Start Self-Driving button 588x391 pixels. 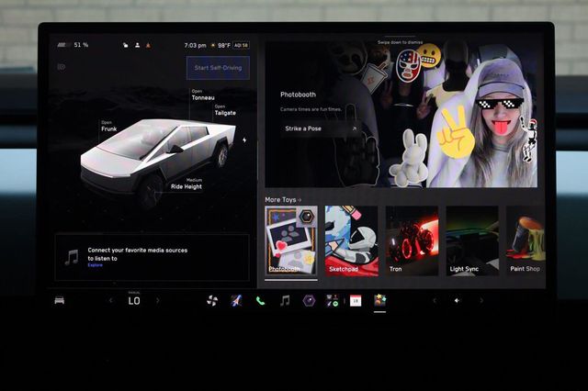point(218,68)
